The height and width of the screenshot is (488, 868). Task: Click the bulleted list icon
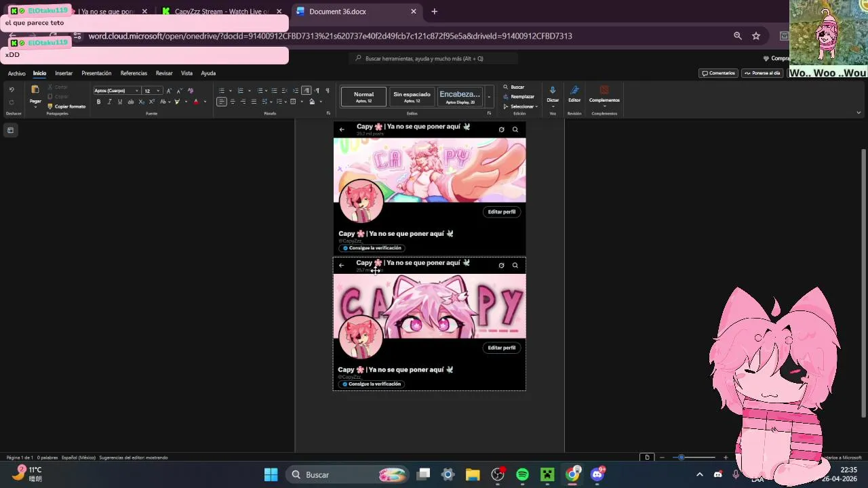[222, 91]
